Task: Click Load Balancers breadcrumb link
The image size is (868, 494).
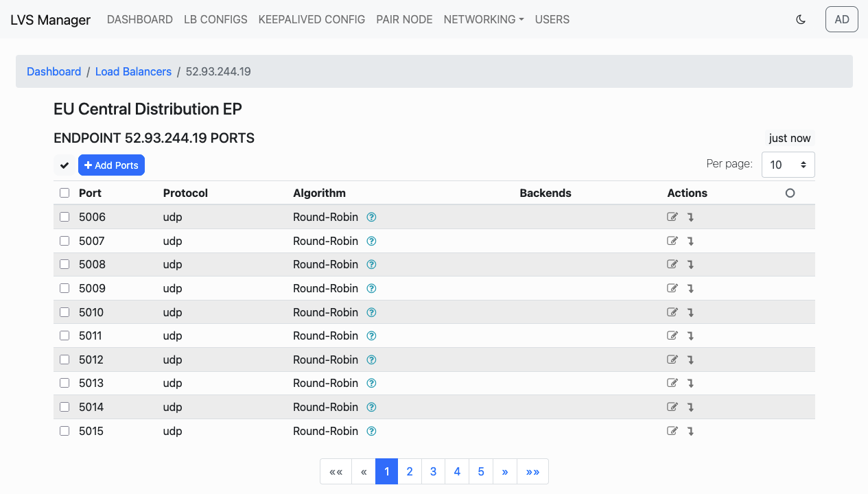Action: [x=133, y=71]
